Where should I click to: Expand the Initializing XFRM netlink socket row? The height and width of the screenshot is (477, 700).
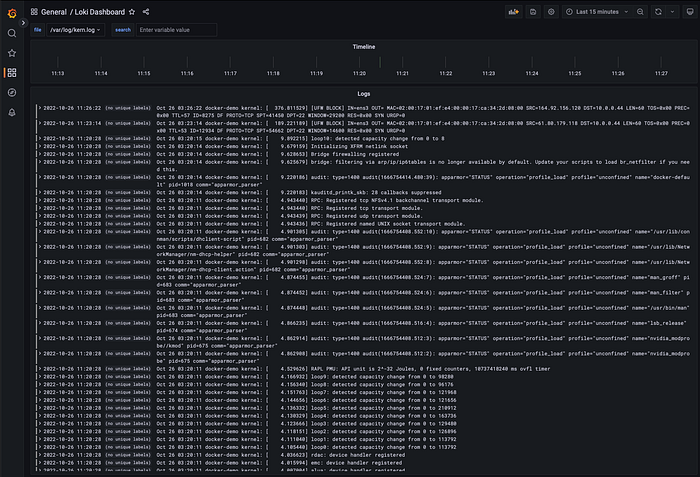(x=40, y=146)
